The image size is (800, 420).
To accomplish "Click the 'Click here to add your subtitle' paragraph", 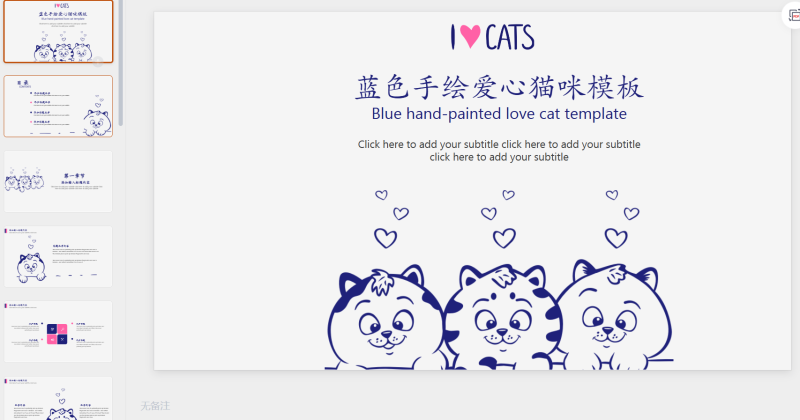I will click(499, 151).
